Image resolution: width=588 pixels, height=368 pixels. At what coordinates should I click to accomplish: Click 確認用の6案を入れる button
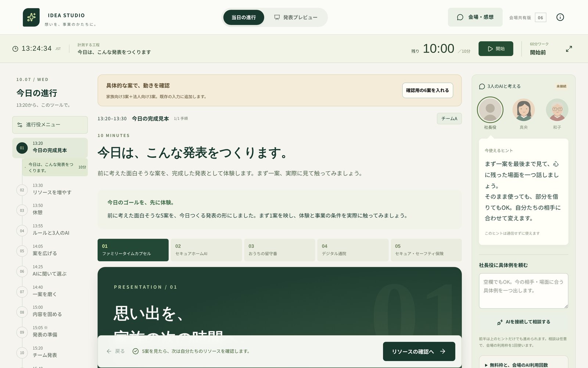427,90
